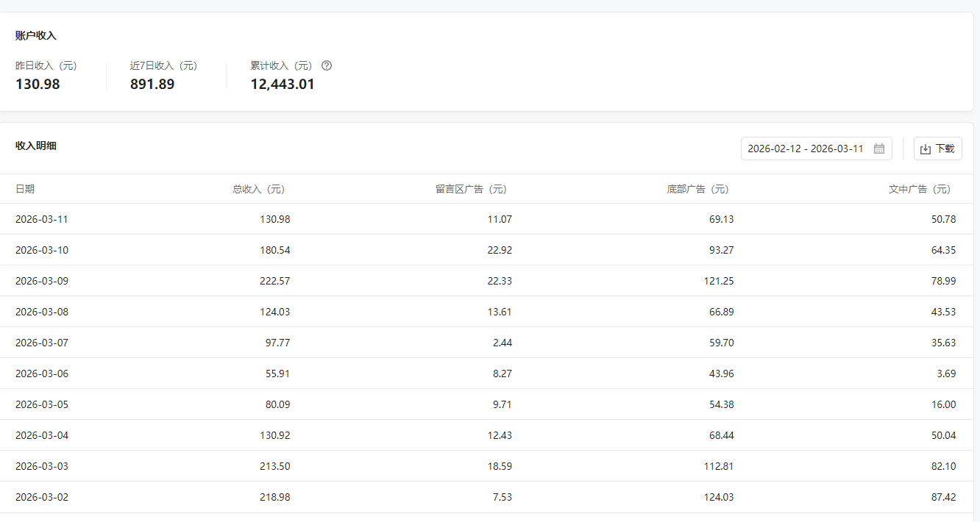Click the 近7日收入 value 891.89

[152, 84]
